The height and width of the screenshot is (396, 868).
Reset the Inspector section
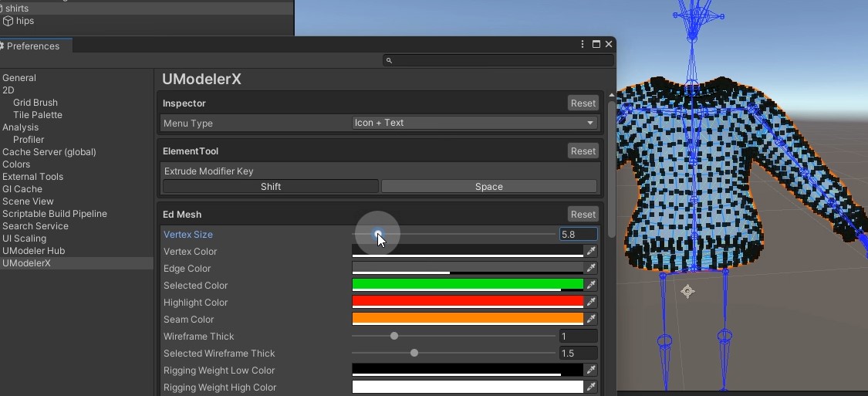583,103
